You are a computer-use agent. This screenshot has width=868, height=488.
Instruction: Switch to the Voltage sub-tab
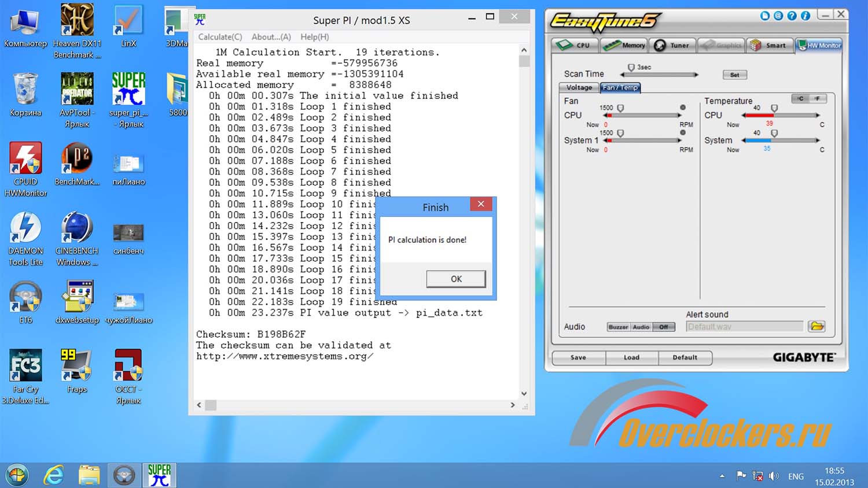tap(579, 87)
